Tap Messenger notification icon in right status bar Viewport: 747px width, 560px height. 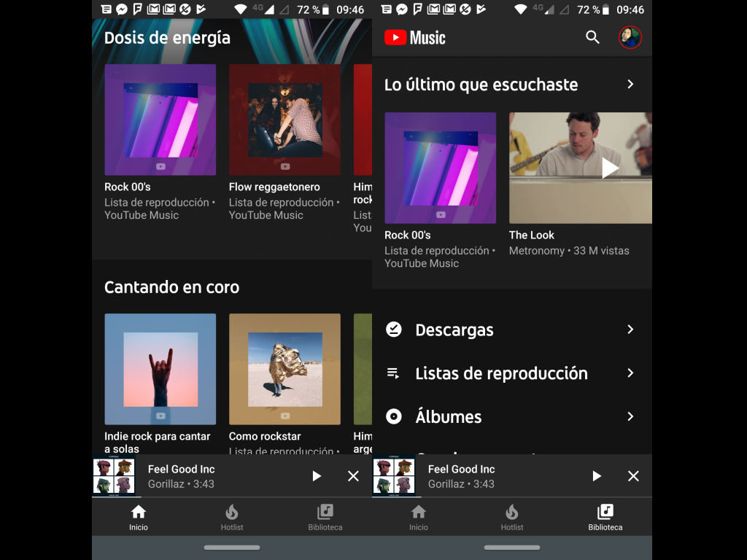coord(402,9)
